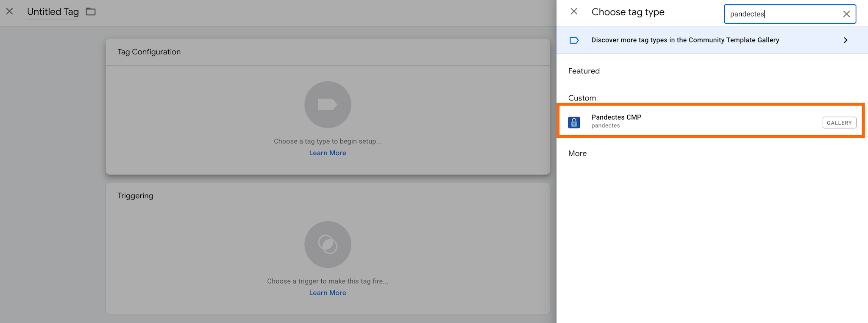Click the folder icon beside Untitled Tag
This screenshot has width=868, height=323.
[x=91, y=11]
